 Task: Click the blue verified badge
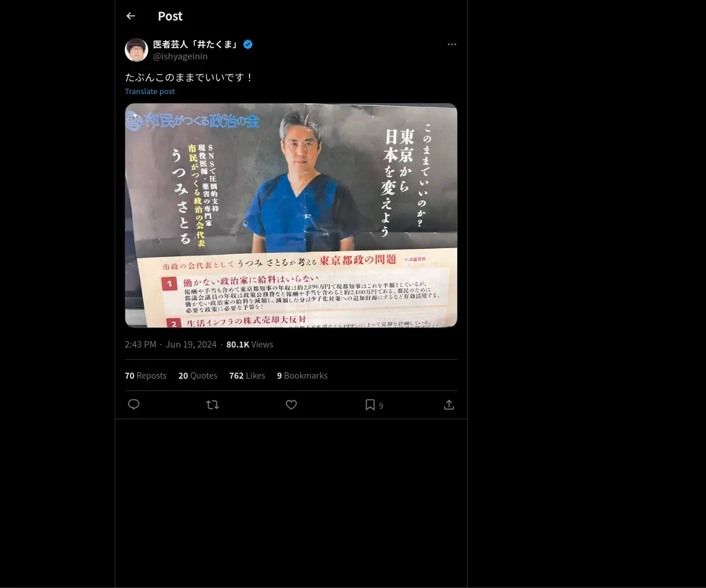point(248,44)
